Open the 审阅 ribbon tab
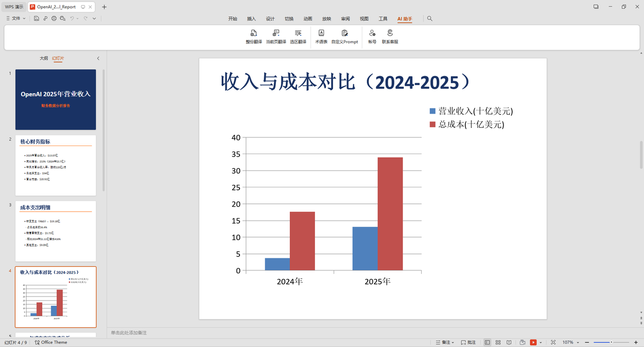The height and width of the screenshot is (347, 644). click(x=345, y=19)
